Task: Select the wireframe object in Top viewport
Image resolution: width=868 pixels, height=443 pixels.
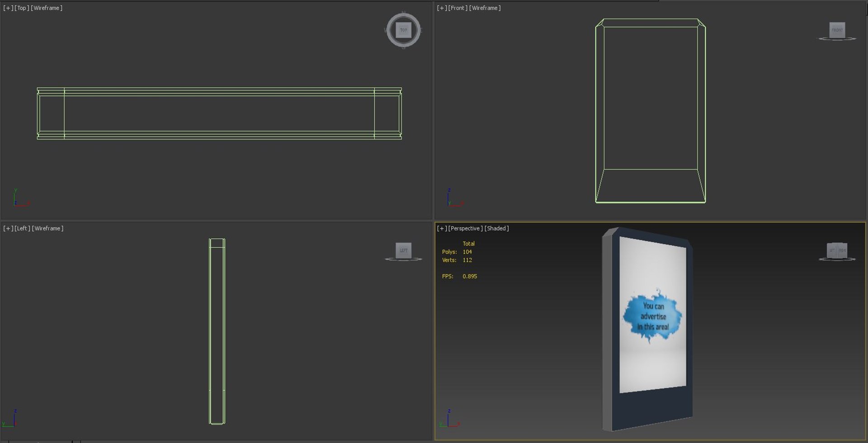Action: [x=219, y=113]
